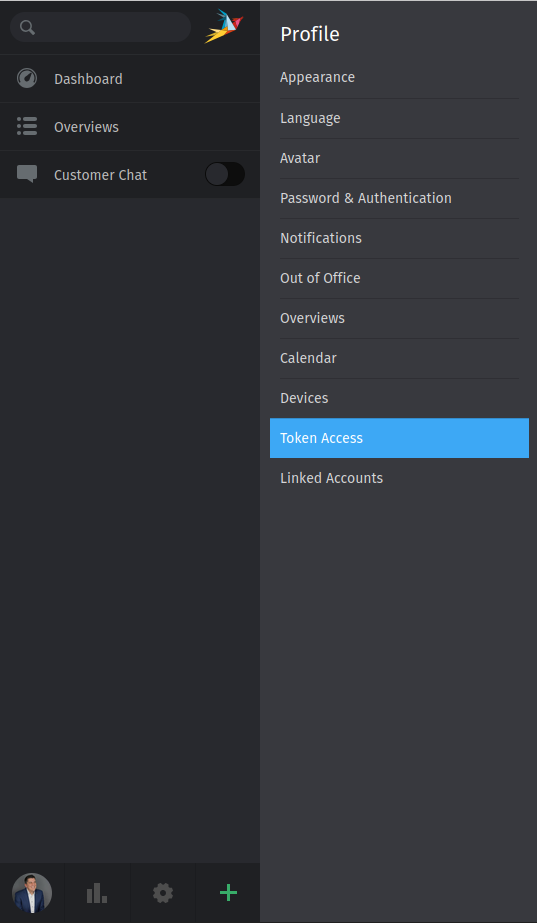The height and width of the screenshot is (923, 537).
Task: Click the search magnifier icon
Action: (28, 27)
